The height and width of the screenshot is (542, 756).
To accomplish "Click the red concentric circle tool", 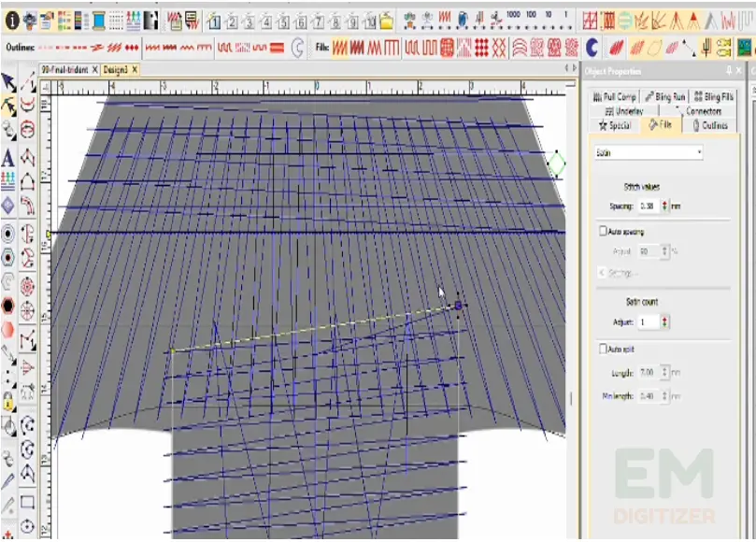I will 27,287.
